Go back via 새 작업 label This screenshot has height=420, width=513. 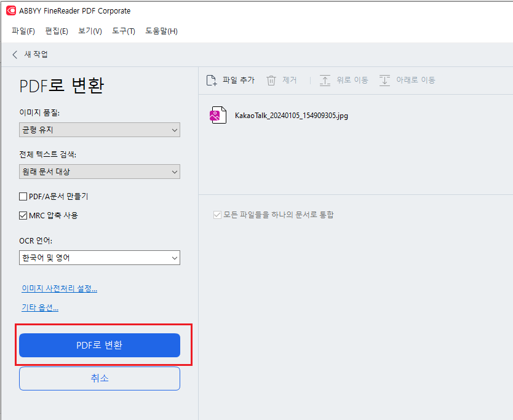coord(36,54)
